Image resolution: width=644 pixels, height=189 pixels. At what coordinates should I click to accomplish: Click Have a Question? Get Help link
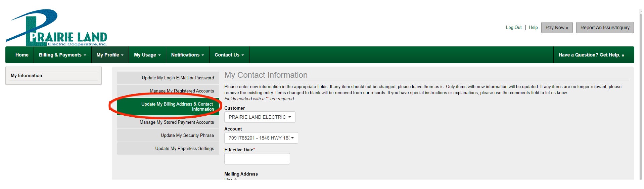(591, 55)
